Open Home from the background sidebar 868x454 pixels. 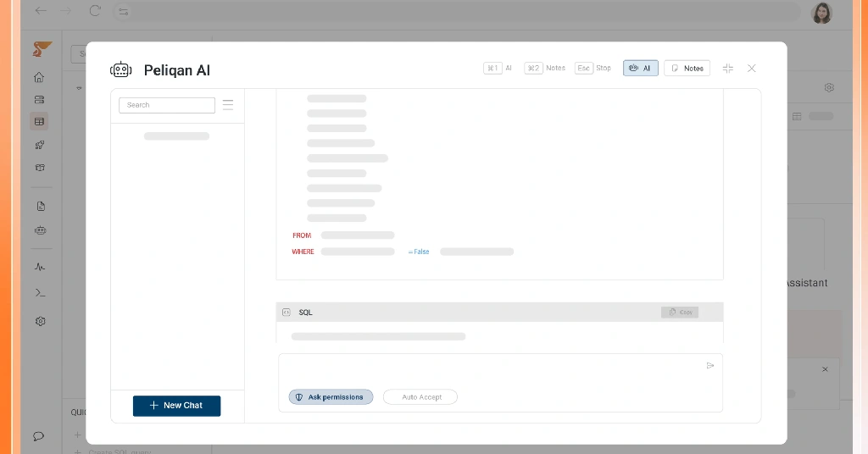tap(39, 77)
